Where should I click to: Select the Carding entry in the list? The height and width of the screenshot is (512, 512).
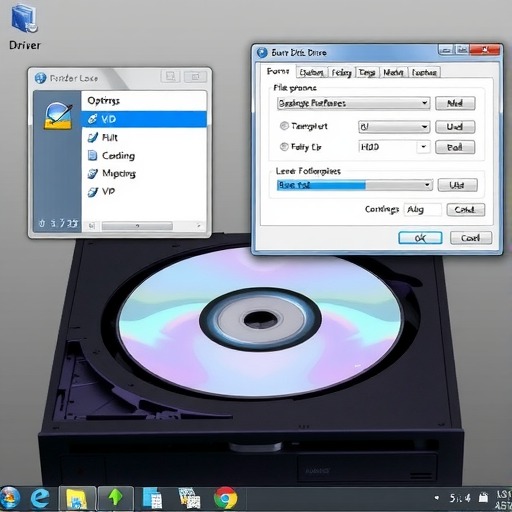click(x=144, y=156)
